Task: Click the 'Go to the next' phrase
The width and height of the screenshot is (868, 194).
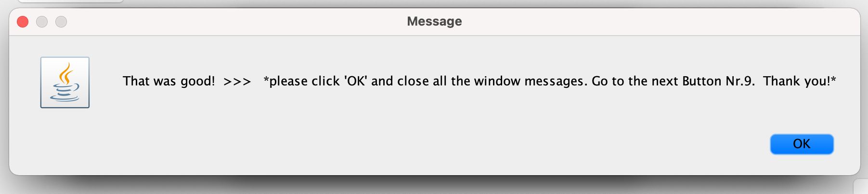Action: [x=635, y=81]
